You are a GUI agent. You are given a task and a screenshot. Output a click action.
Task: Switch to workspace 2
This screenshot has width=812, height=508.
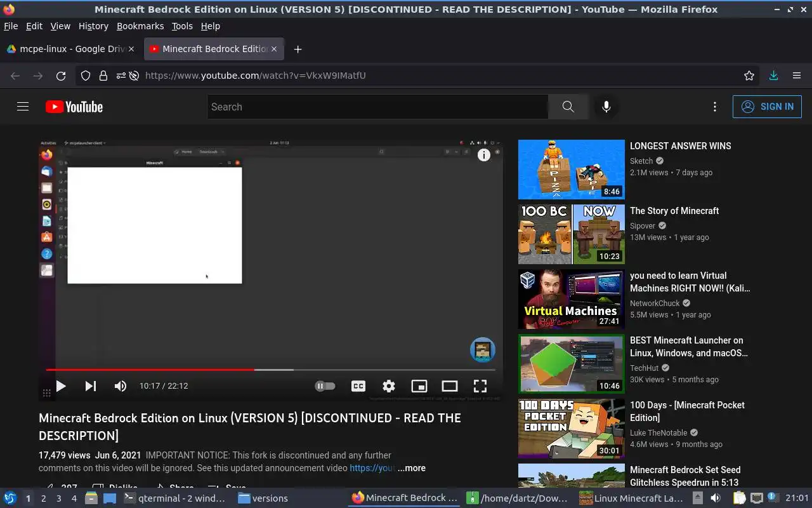click(43, 498)
